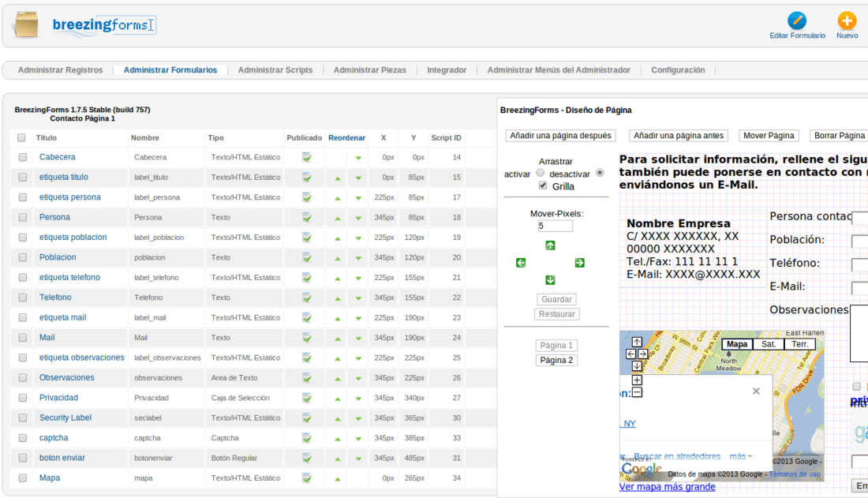Image resolution: width=868 pixels, height=498 pixels.
Task: Select the desactivar drag radio button
Action: pyautogui.click(x=600, y=173)
